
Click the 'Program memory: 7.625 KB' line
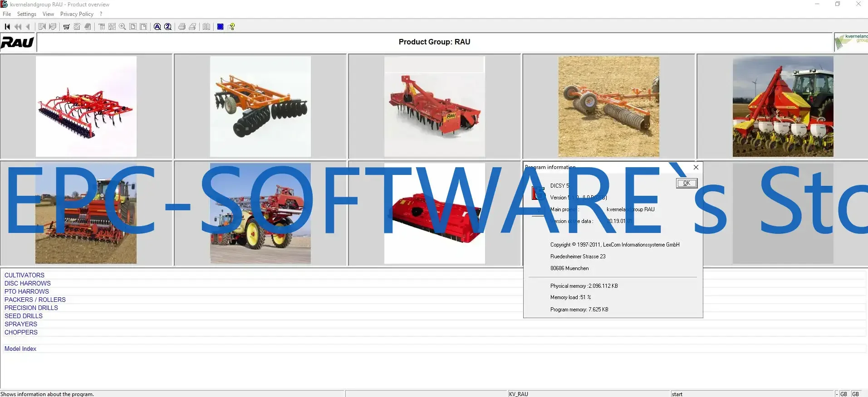[x=579, y=310]
